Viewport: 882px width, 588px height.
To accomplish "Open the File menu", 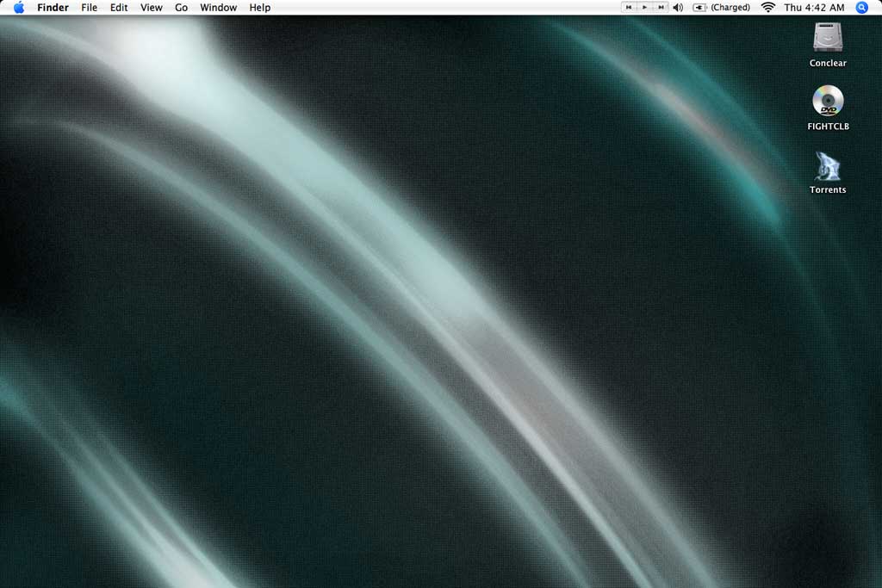I will click(90, 8).
